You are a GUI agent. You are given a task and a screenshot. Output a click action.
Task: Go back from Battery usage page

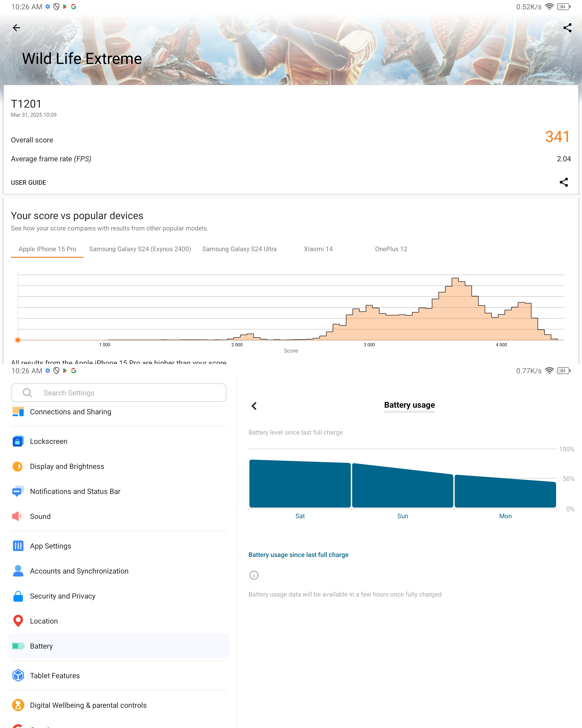[x=254, y=406]
